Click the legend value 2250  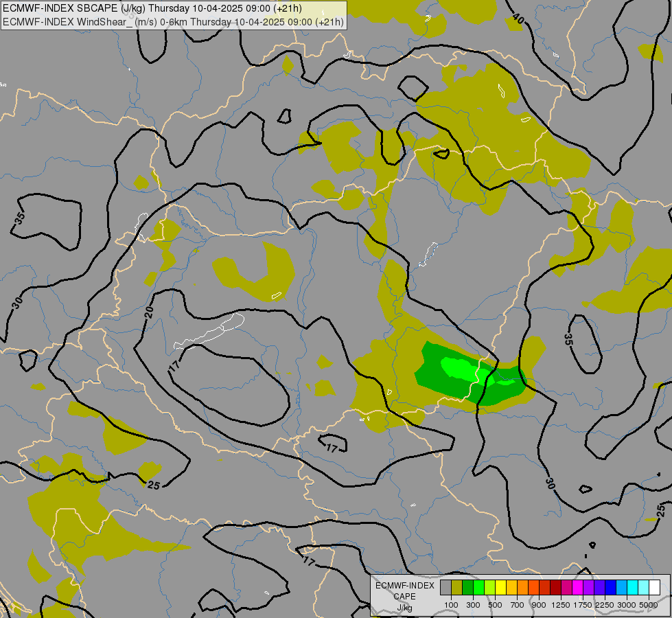coord(605,605)
